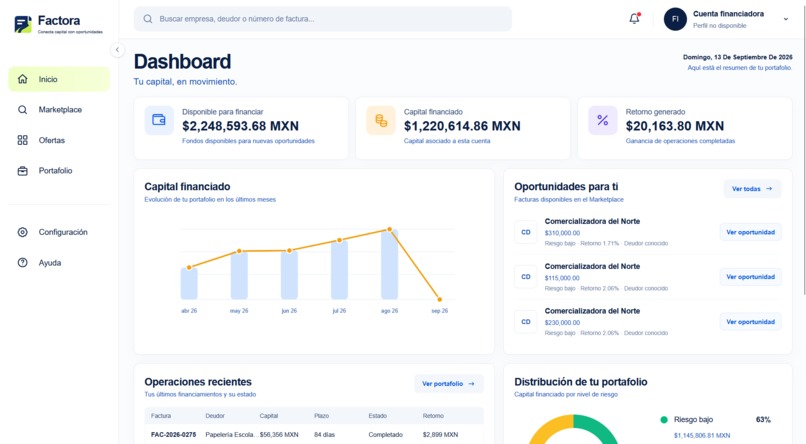Click the Ver todas button
This screenshot has width=806, height=444.
(752, 189)
